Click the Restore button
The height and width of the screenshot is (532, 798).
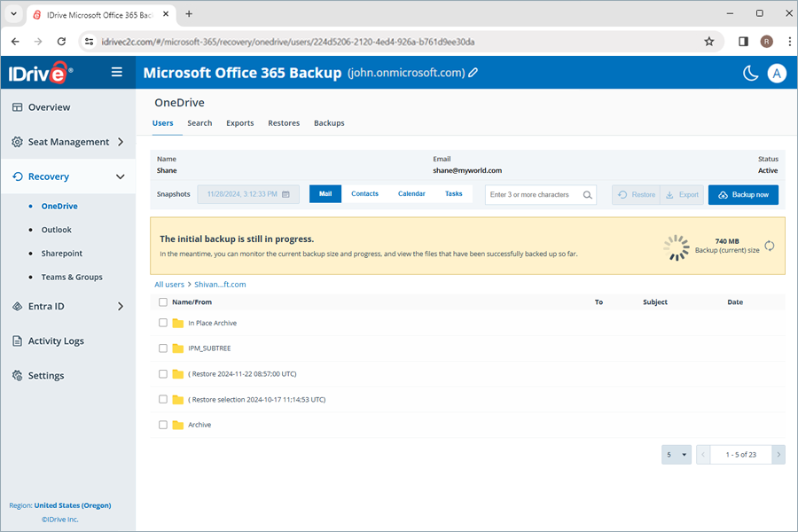(636, 195)
